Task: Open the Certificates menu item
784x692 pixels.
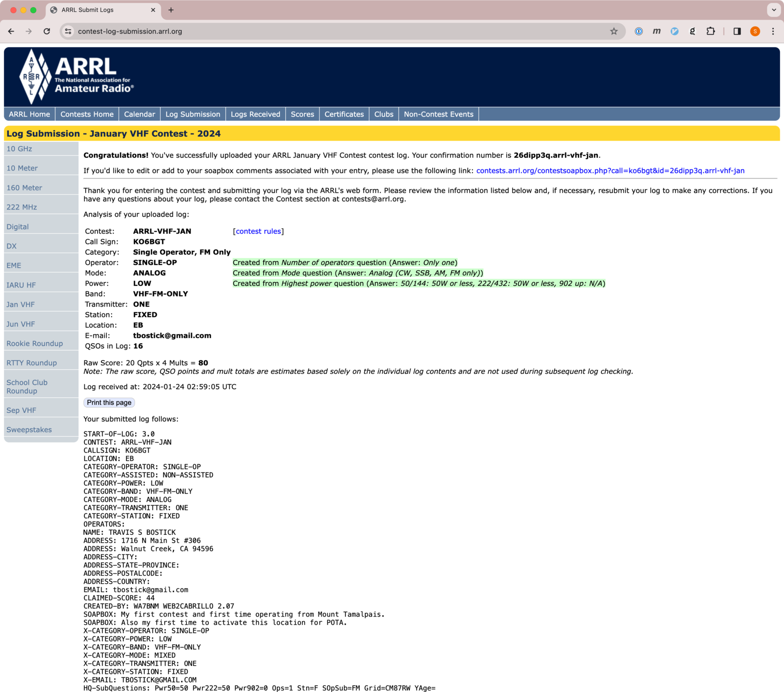Action: 344,114
